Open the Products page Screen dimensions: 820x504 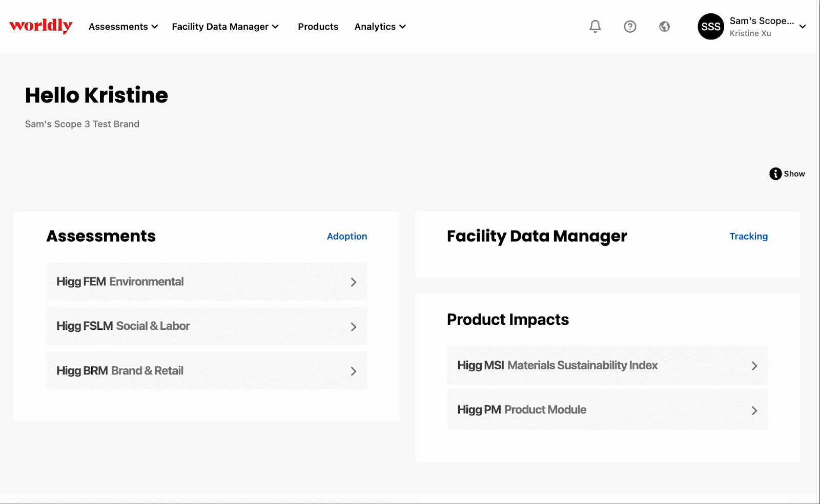pos(318,27)
